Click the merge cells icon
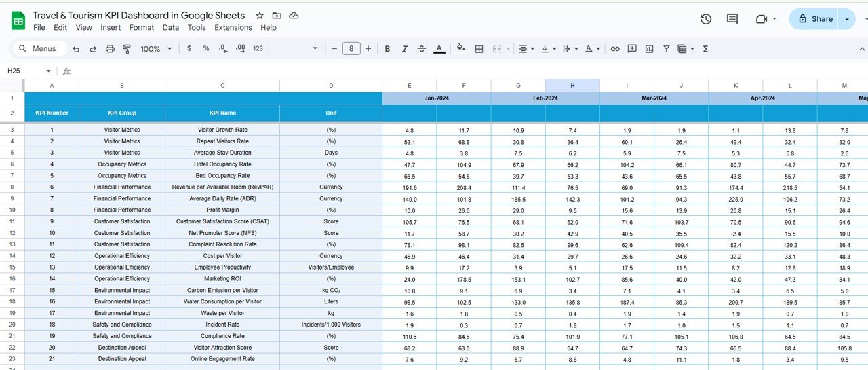This screenshot has height=370, width=868. click(x=496, y=49)
